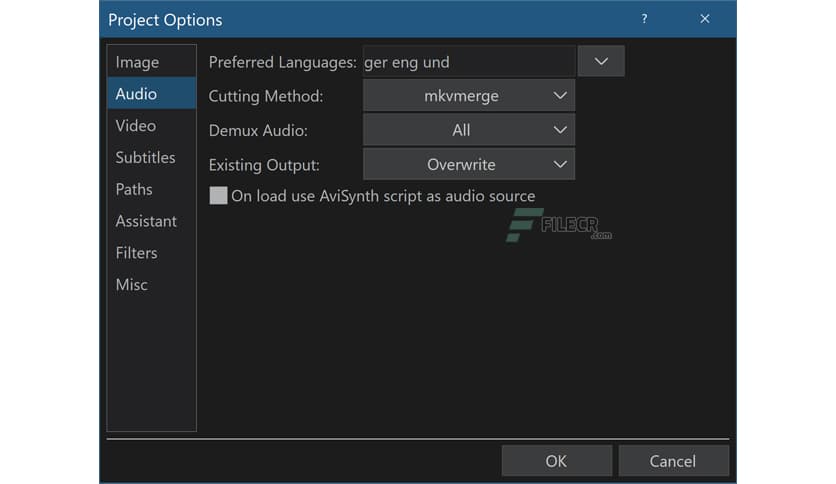Click the help question mark icon
The image size is (836, 484).
(644, 19)
